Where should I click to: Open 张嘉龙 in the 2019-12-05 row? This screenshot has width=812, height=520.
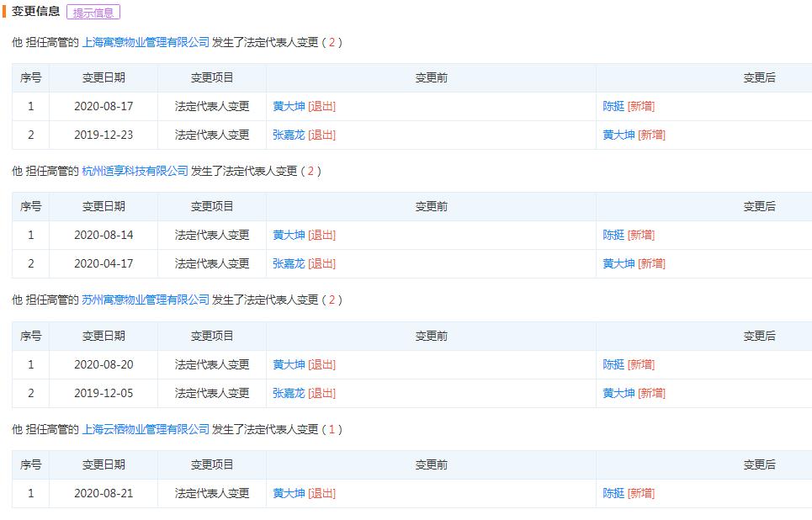289,393
